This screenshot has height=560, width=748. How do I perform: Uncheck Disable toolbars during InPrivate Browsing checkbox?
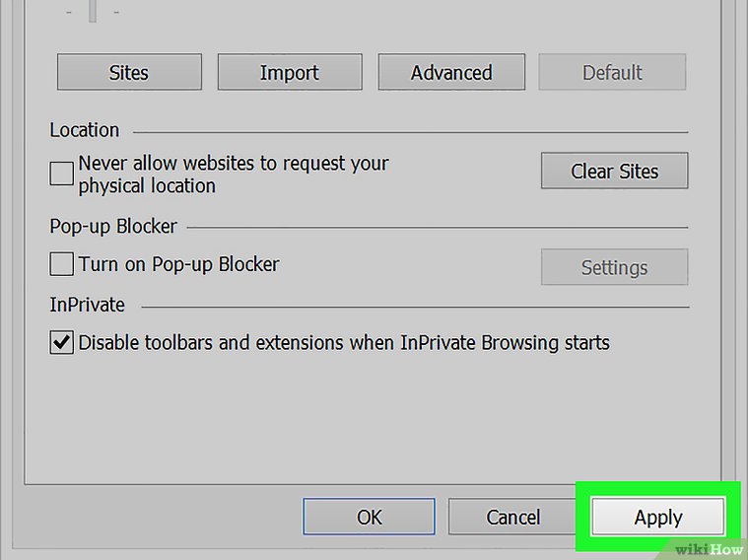[x=61, y=343]
